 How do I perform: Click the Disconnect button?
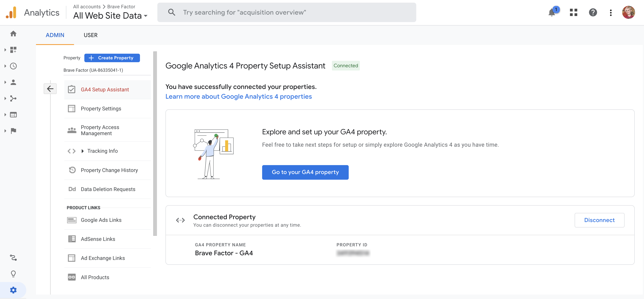(599, 220)
